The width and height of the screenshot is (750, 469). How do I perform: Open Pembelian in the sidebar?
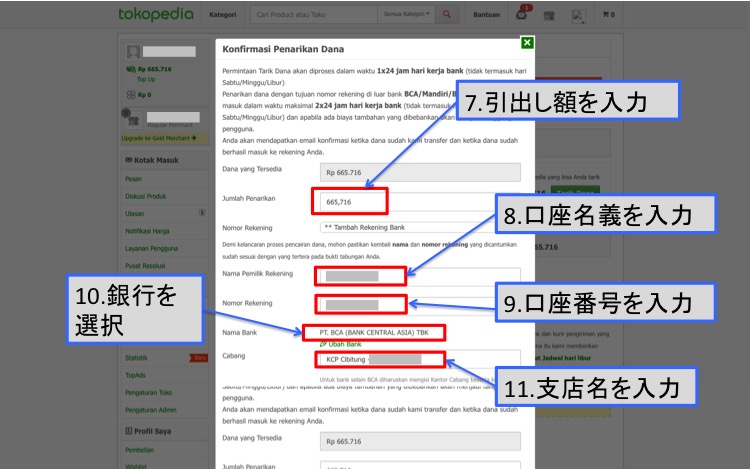(x=140, y=450)
